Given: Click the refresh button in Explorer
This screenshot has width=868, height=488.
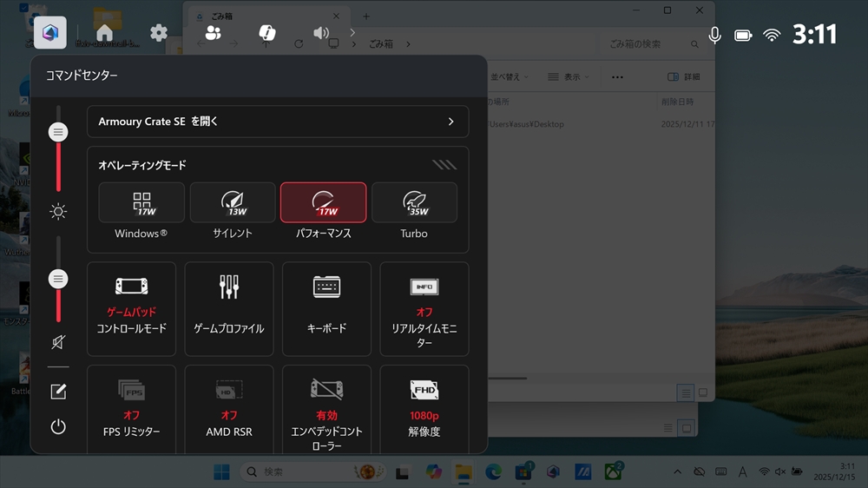Looking at the screenshot, I should pyautogui.click(x=299, y=43).
